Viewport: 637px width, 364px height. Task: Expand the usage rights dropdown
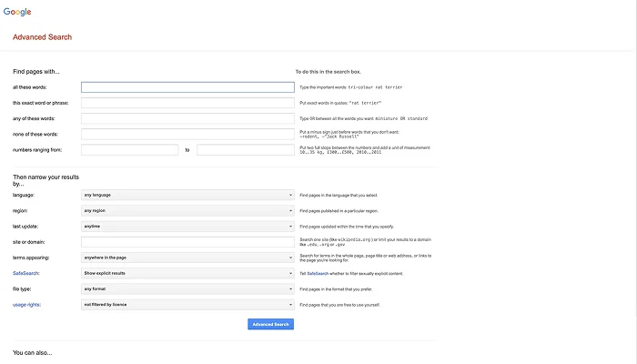coord(187,304)
